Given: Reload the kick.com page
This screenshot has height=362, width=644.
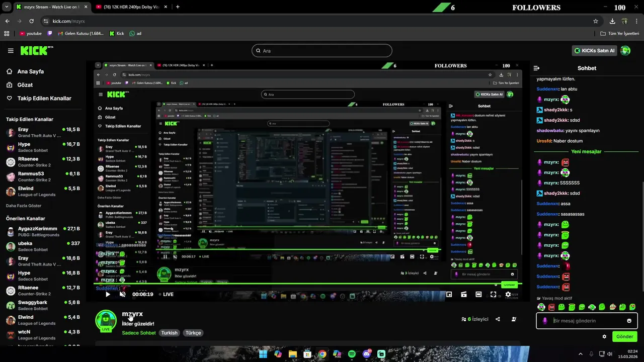Looking at the screenshot, I should pos(31,21).
